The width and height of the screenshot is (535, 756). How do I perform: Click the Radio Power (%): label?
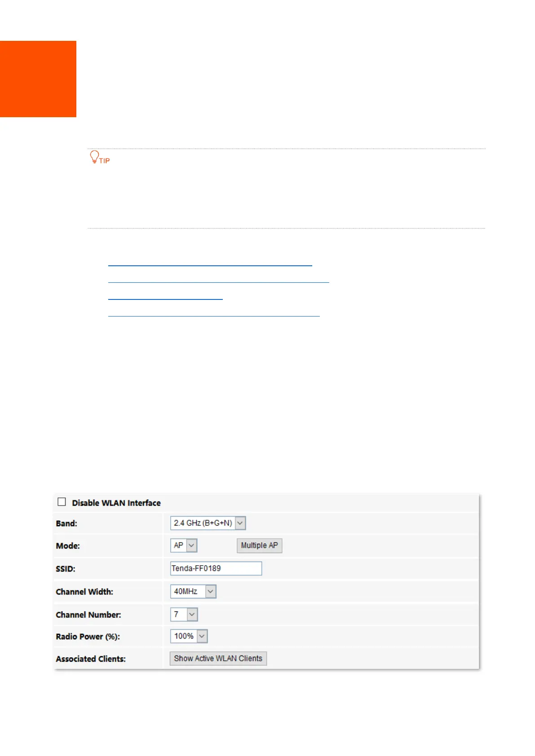[88, 637]
